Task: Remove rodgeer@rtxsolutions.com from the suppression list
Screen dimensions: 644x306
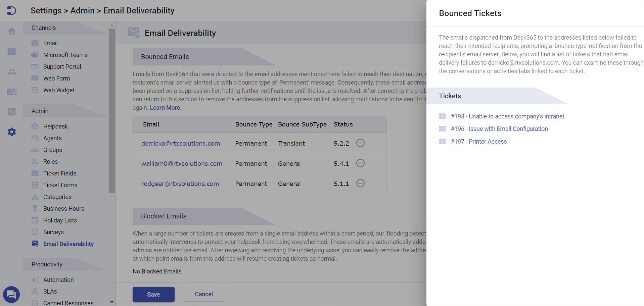Action: [x=360, y=183]
